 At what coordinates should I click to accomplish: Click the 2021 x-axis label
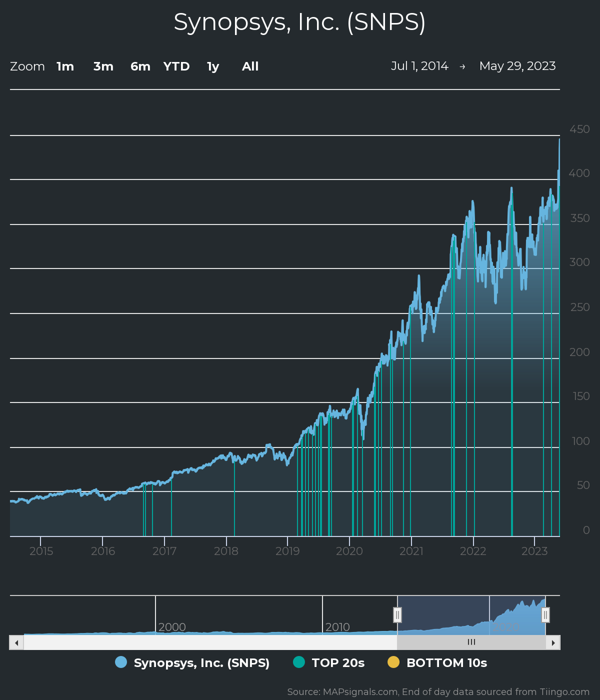(x=411, y=551)
